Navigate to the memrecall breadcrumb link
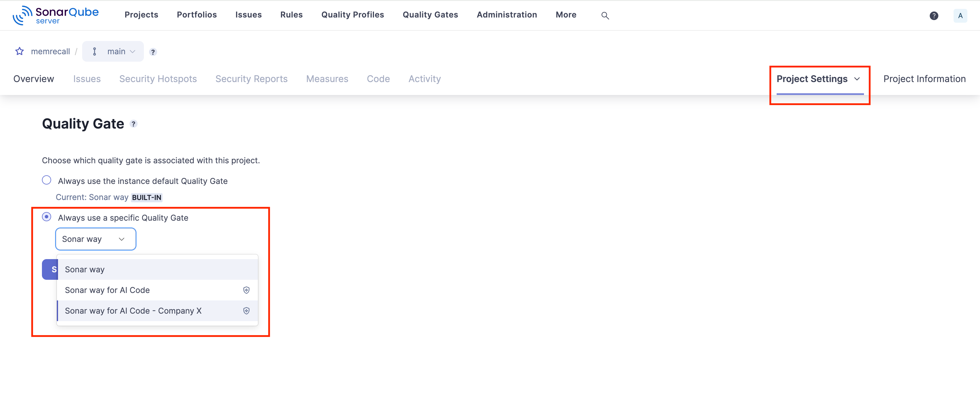Screen dimensions: 980x400 [x=50, y=51]
